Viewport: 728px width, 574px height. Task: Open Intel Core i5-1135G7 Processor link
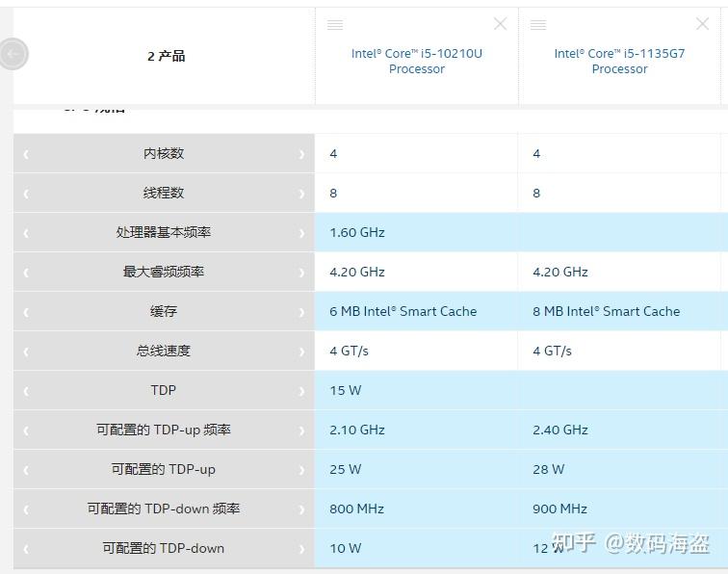619,61
